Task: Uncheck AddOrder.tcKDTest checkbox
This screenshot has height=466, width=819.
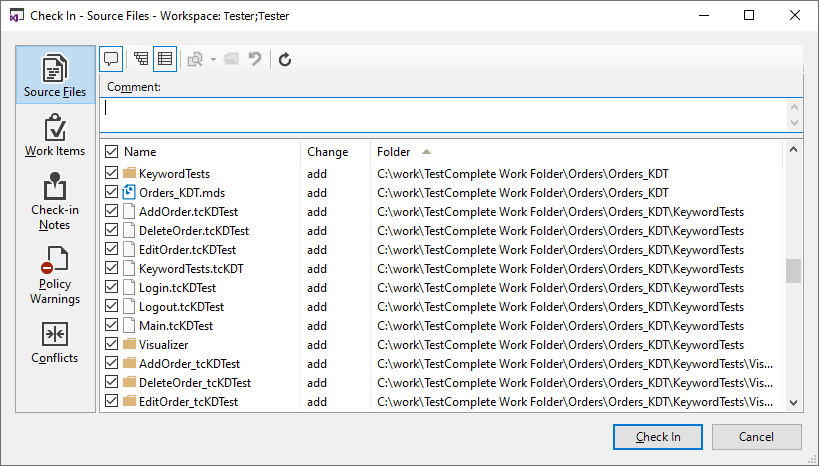Action: [111, 211]
